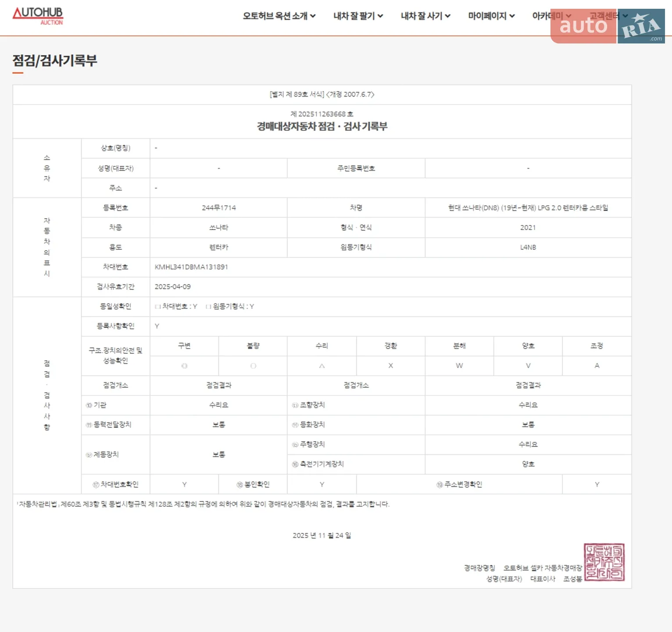Click the 불량 circle symbol
This screenshot has height=632, width=672.
click(x=253, y=366)
